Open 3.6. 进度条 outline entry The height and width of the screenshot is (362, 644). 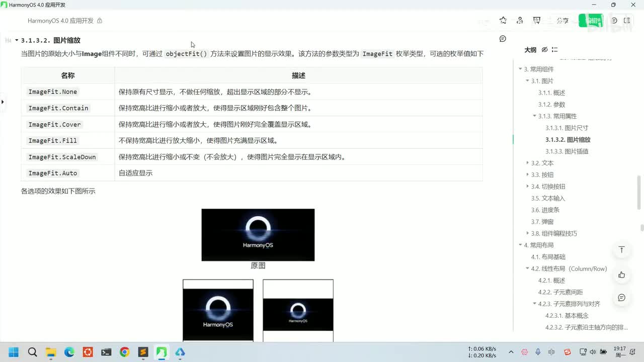[x=545, y=210]
